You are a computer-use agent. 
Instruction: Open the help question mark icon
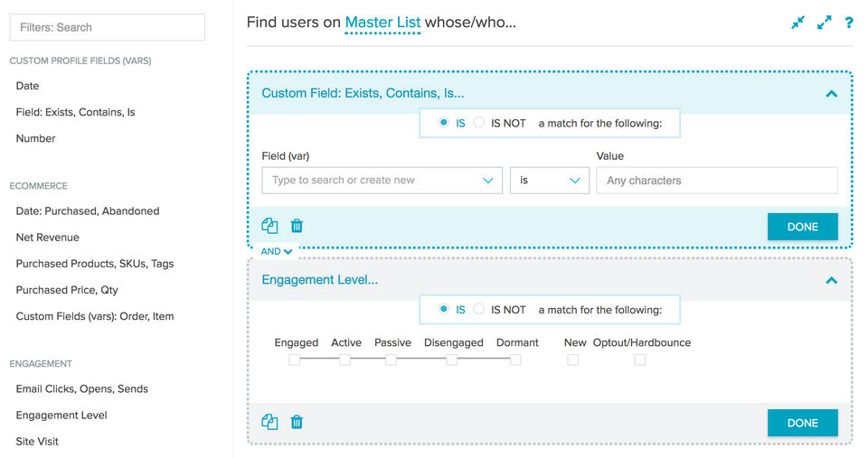pyautogui.click(x=849, y=23)
